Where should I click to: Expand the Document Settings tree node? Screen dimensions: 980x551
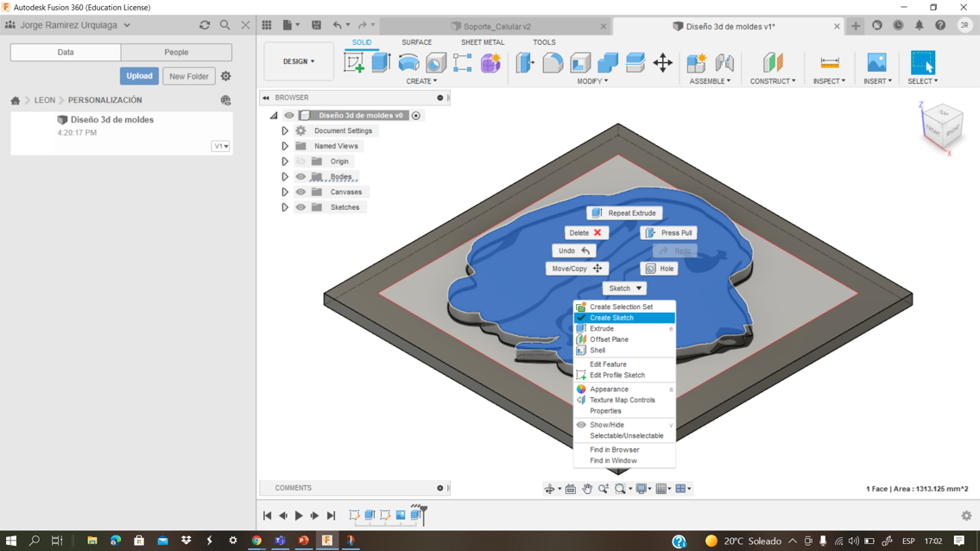tap(285, 131)
